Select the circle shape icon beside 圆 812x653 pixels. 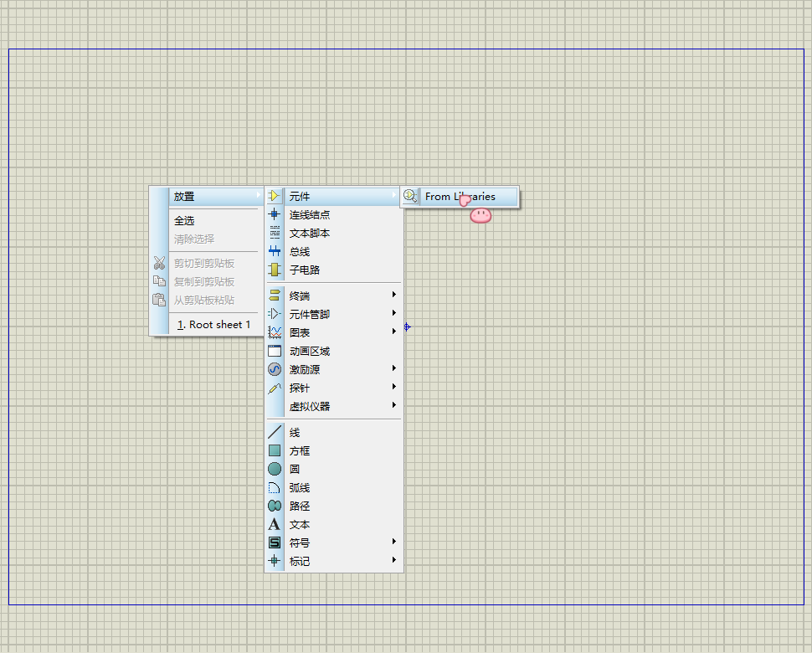click(x=274, y=469)
